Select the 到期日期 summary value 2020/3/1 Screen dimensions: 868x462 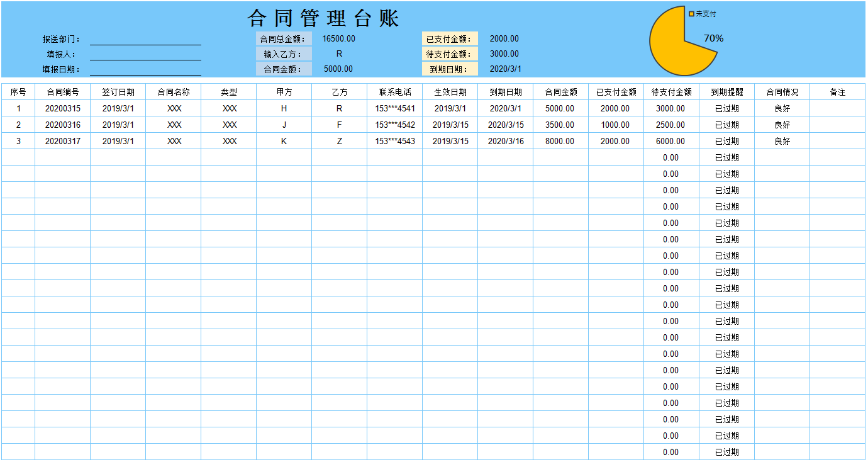[504, 69]
